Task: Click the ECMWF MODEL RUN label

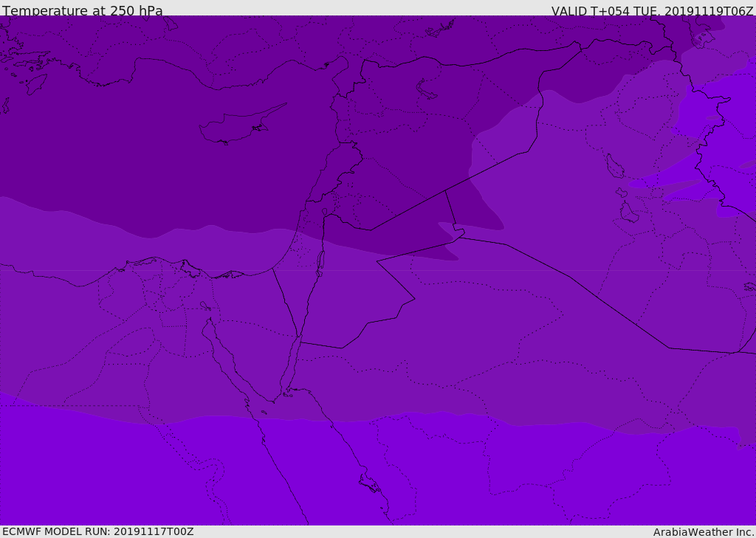Action: pos(97,531)
